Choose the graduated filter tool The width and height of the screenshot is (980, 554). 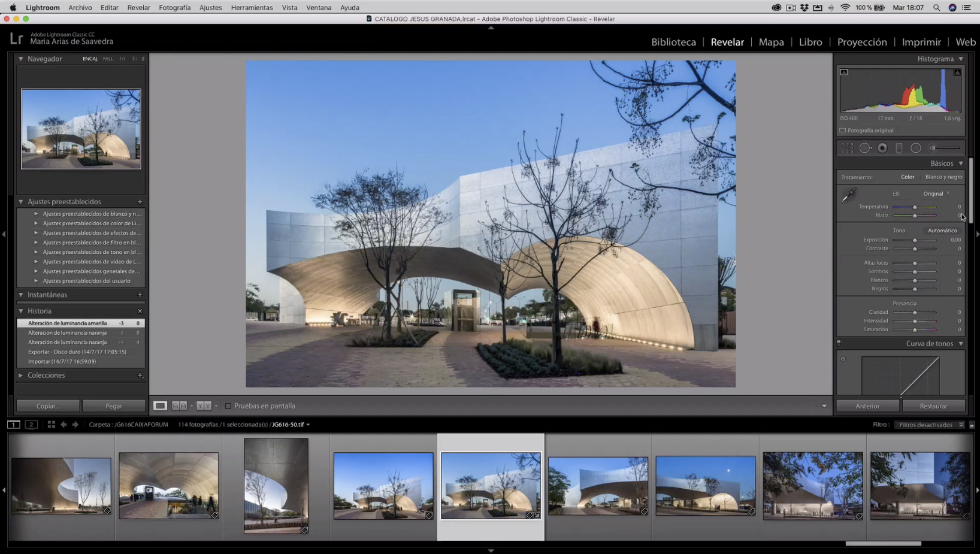(899, 148)
